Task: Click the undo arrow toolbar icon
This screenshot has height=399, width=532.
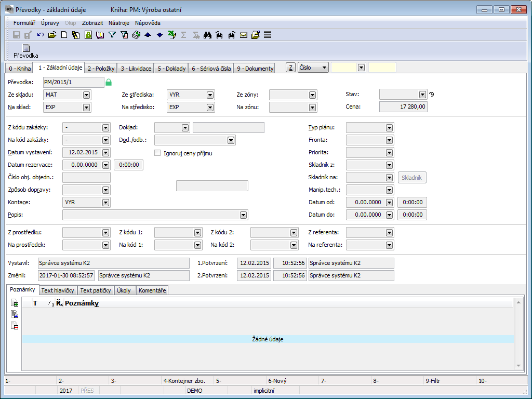Action: 41,35
